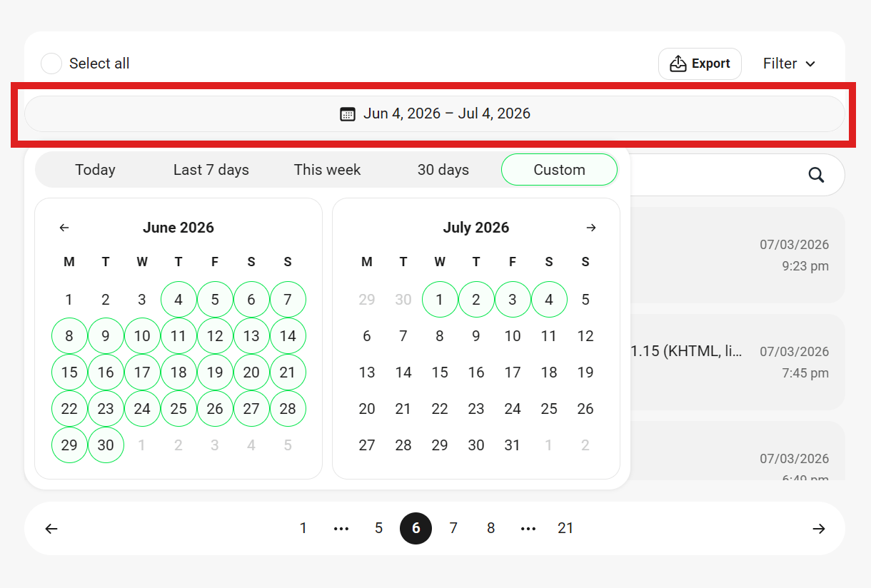Click the search magnifier icon
This screenshot has width=871, height=588.
(x=816, y=175)
